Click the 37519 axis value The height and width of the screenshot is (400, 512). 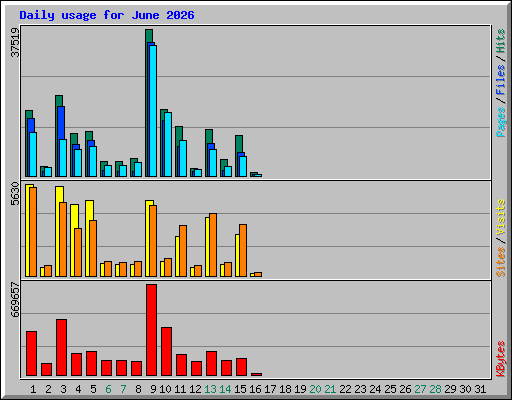click(15, 42)
